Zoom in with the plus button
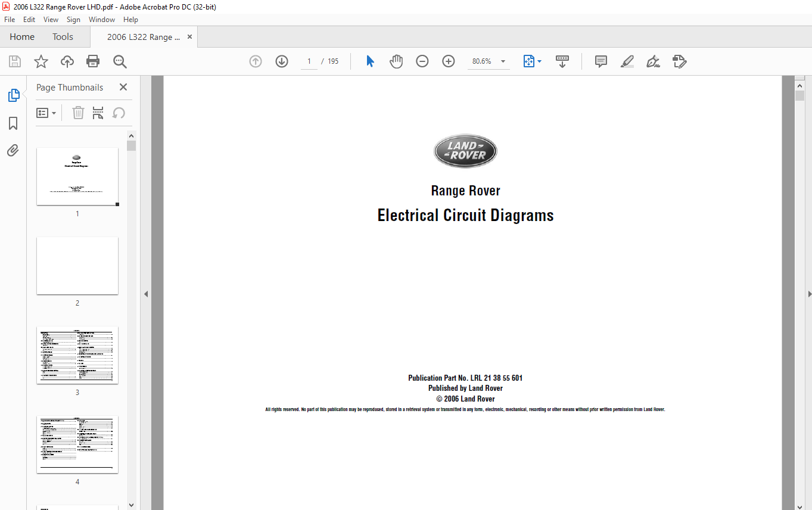This screenshot has height=510, width=812. (x=449, y=61)
